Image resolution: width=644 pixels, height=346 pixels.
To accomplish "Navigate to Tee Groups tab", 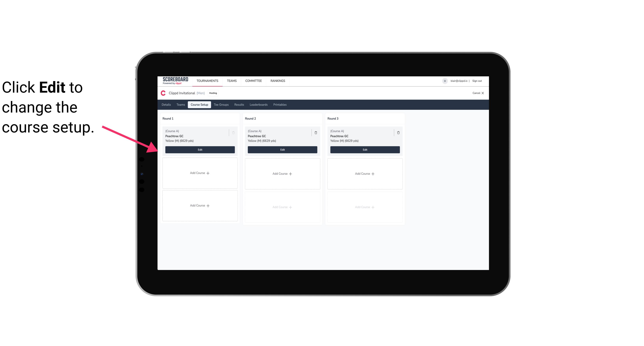I will click(x=221, y=105).
